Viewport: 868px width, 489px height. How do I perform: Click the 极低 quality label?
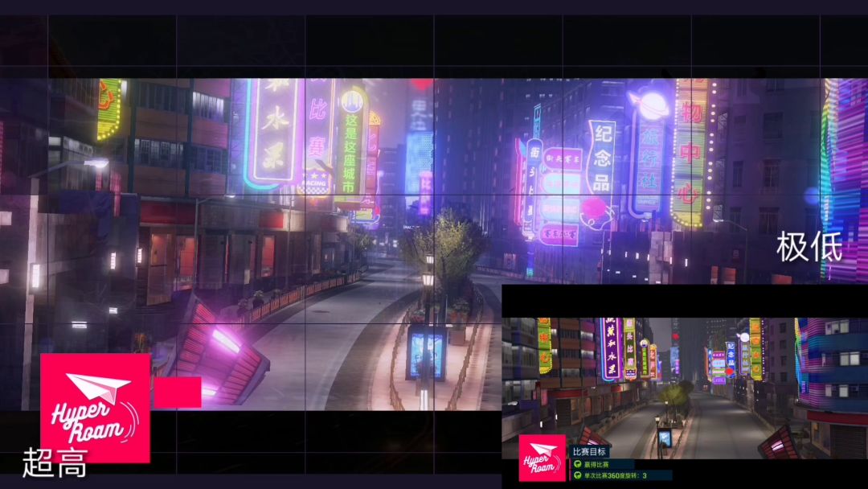click(809, 247)
